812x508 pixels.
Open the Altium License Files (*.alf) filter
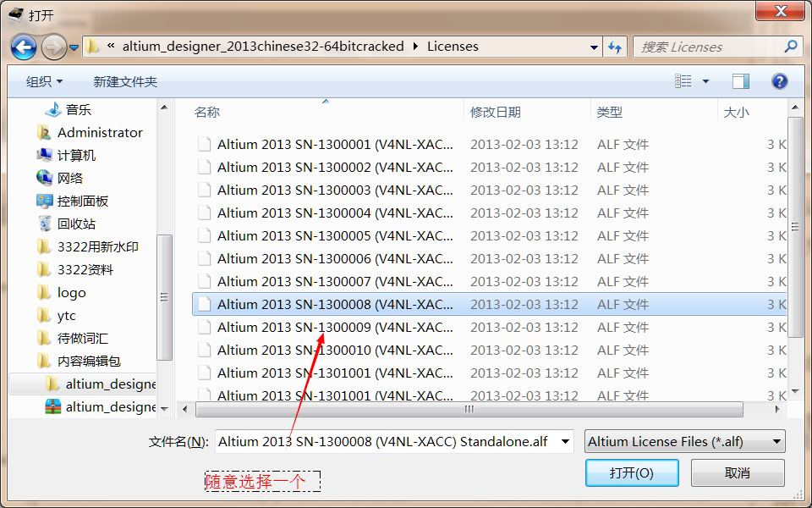[x=684, y=442]
